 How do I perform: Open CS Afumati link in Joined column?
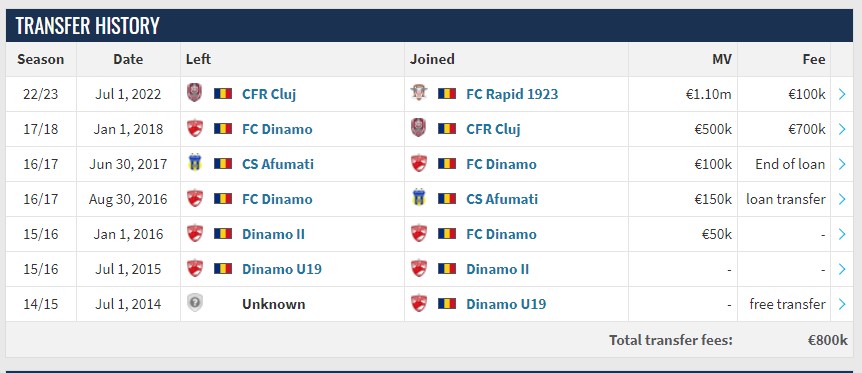[x=502, y=199]
